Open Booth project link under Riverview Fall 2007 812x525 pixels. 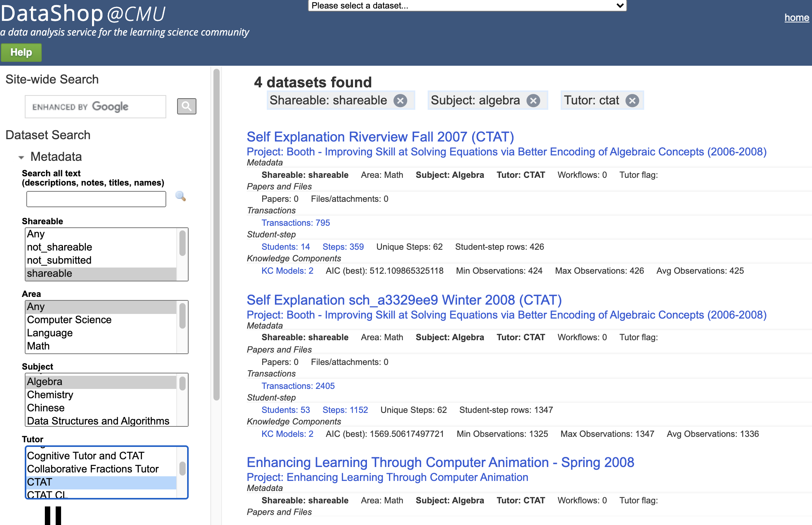point(507,152)
